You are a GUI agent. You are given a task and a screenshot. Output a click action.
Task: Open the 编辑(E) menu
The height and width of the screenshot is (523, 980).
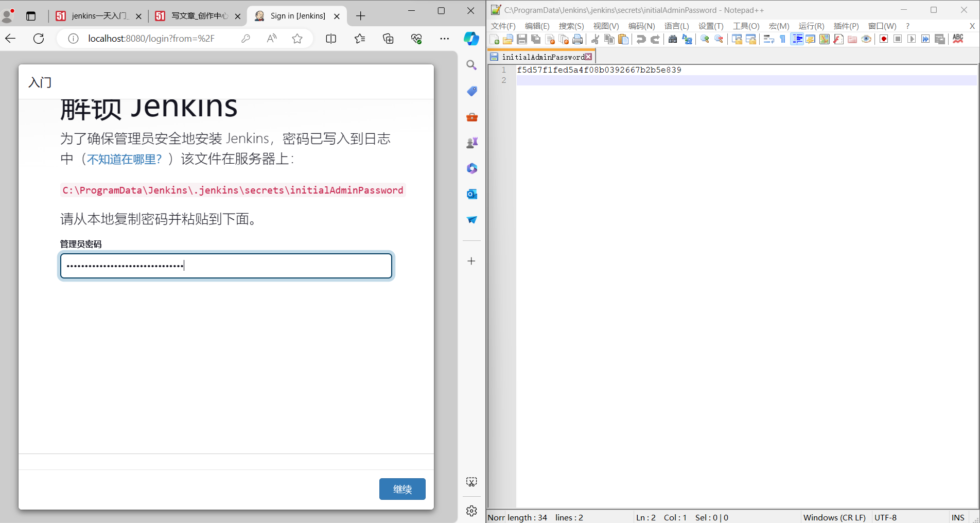[537, 26]
